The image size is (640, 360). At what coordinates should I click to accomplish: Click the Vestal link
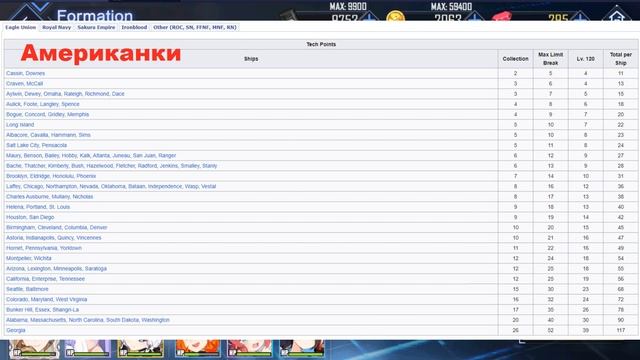click(x=208, y=187)
